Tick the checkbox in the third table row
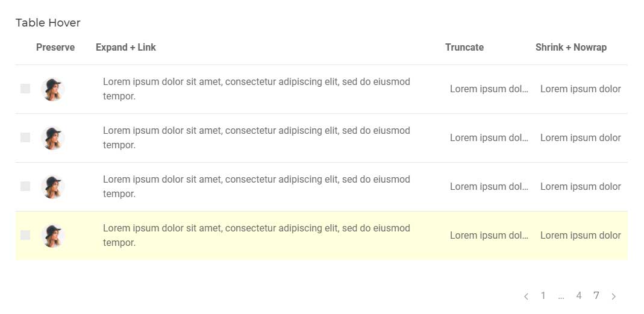The height and width of the screenshot is (314, 644). click(x=25, y=187)
